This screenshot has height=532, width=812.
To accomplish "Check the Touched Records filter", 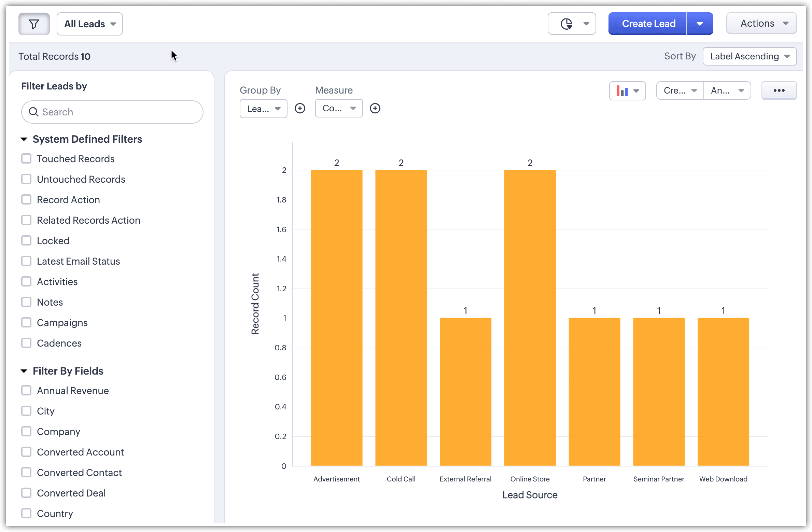I will tap(26, 159).
